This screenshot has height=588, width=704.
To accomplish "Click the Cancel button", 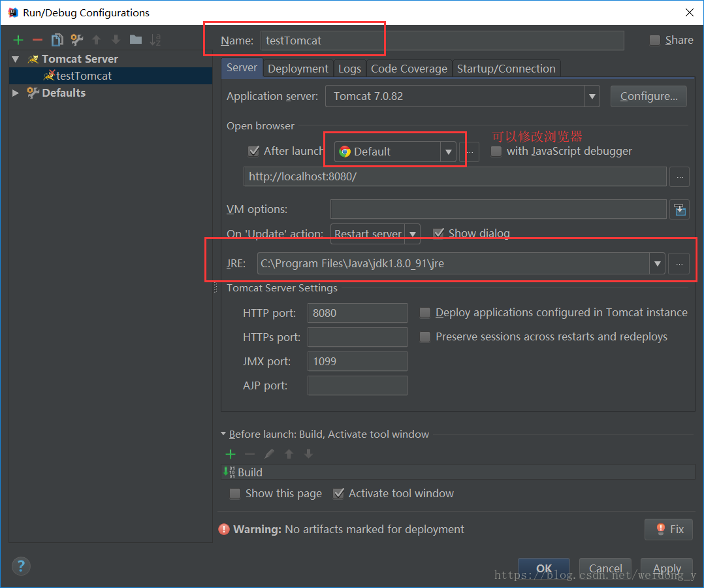I will pyautogui.click(x=605, y=568).
